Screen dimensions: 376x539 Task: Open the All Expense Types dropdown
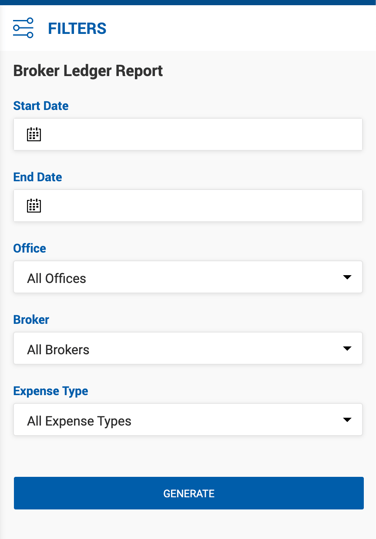point(188,419)
